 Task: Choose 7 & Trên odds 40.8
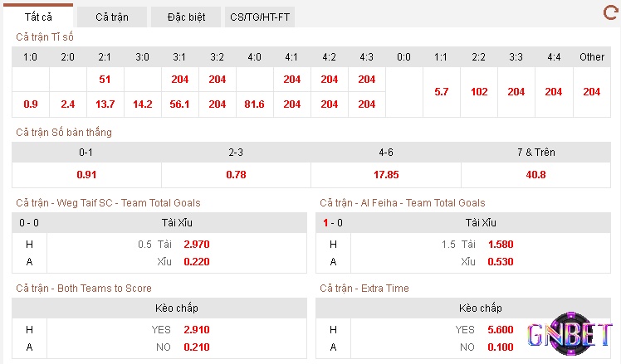(x=535, y=174)
